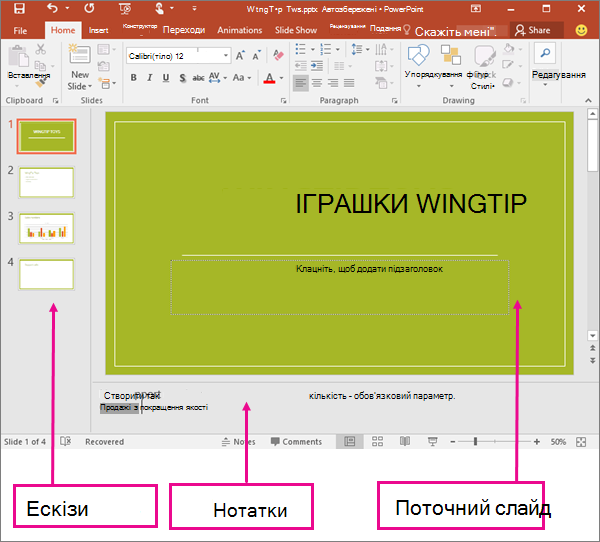Increase font size with the large A icon
The width and height of the screenshot is (600, 542).
coord(240,56)
